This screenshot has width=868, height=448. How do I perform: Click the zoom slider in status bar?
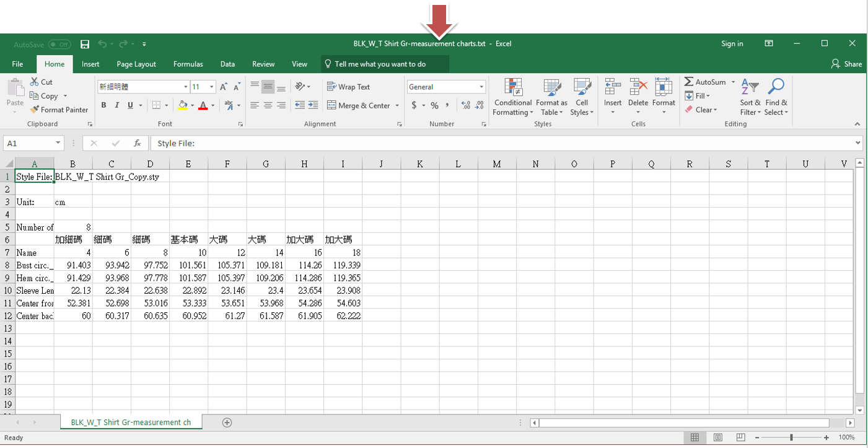pyautogui.click(x=791, y=437)
